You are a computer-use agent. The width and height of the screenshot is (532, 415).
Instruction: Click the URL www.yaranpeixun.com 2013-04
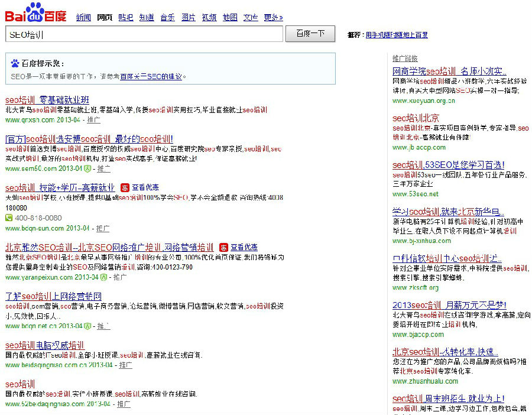(52, 277)
